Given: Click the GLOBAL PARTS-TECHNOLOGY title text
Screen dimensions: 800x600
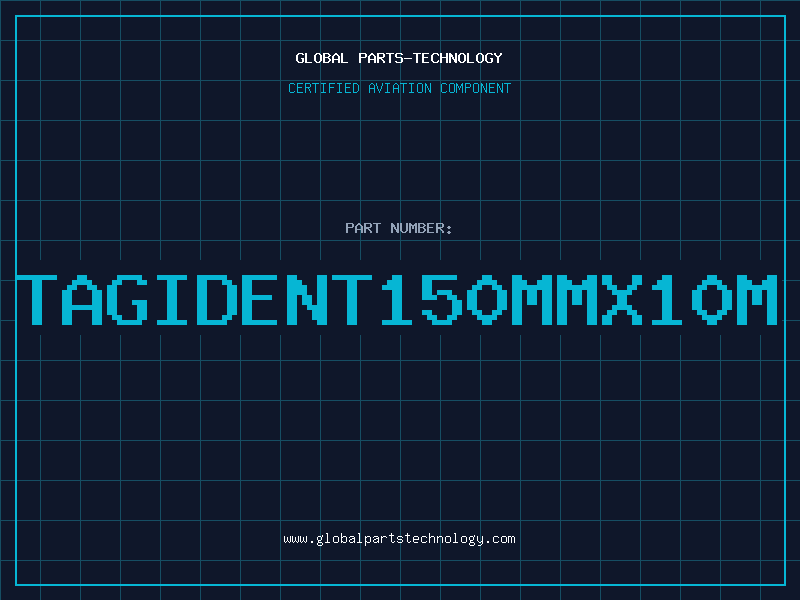Looking at the screenshot, I should [399, 58].
